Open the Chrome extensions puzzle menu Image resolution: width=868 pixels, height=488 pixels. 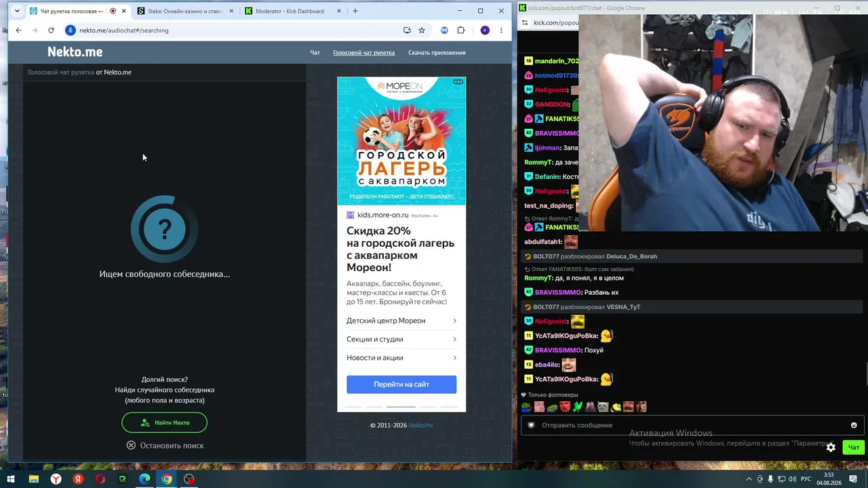pyautogui.click(x=461, y=30)
